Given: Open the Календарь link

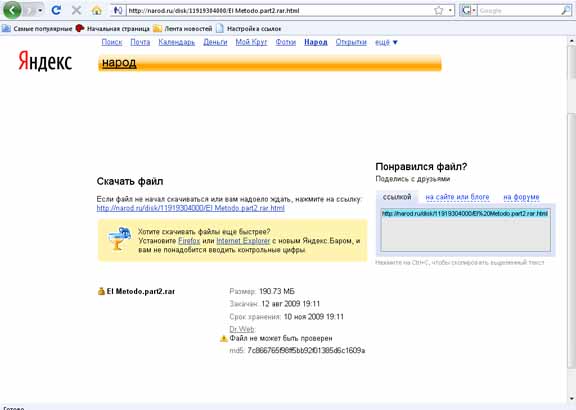Looking at the screenshot, I should (177, 42).
